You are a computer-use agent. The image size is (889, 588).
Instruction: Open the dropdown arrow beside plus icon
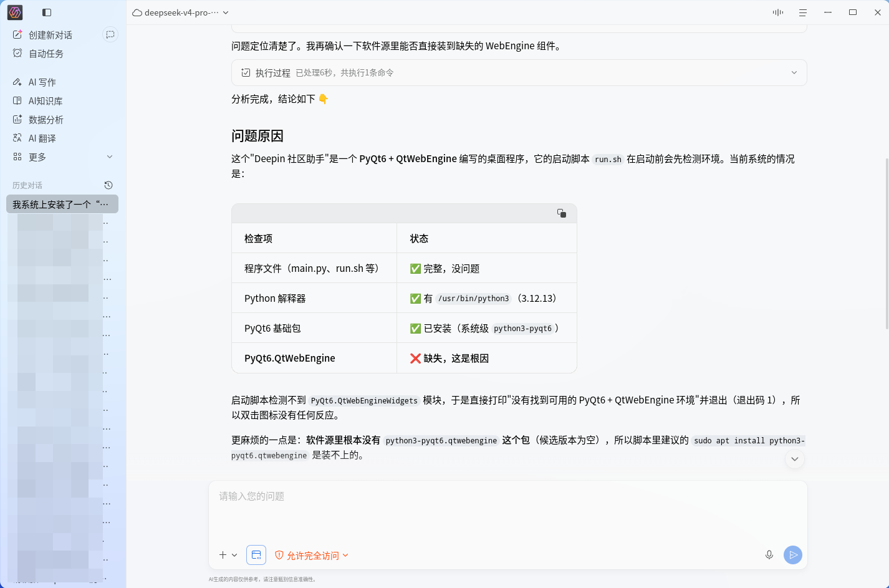[235, 555]
